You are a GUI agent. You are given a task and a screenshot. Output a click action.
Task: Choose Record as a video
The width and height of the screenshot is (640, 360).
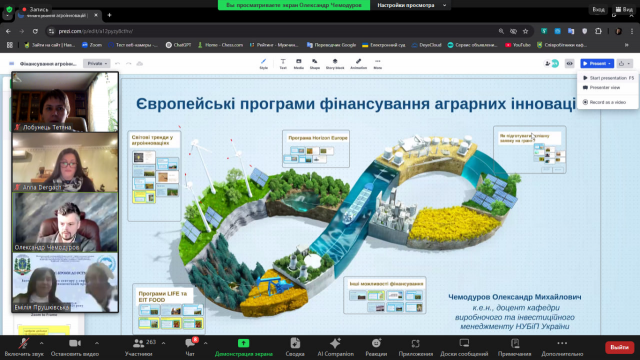coord(608,102)
